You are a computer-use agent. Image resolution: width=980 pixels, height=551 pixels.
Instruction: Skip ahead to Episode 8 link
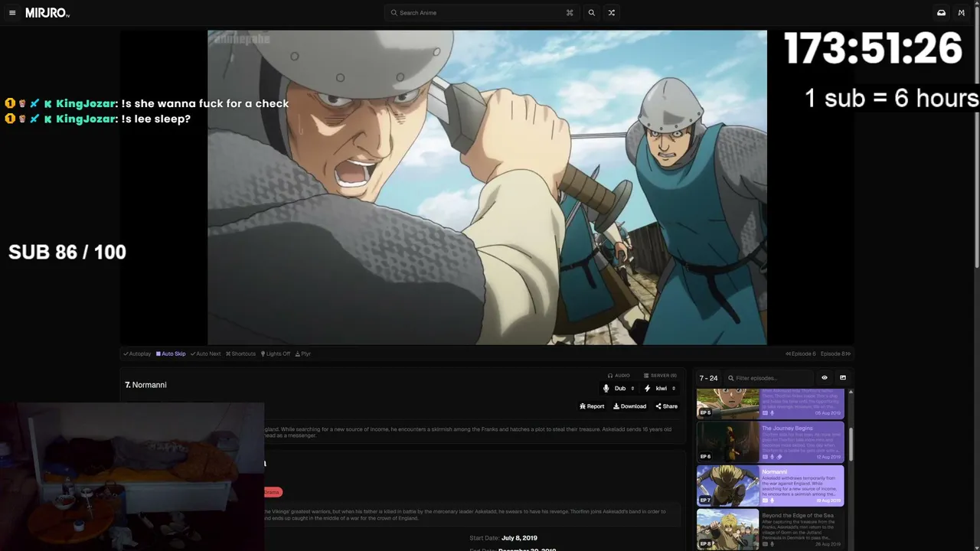coord(836,354)
